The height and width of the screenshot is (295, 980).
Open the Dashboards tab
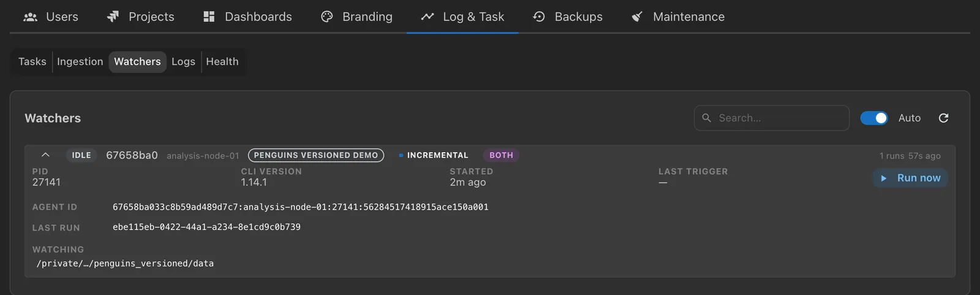coord(247,17)
